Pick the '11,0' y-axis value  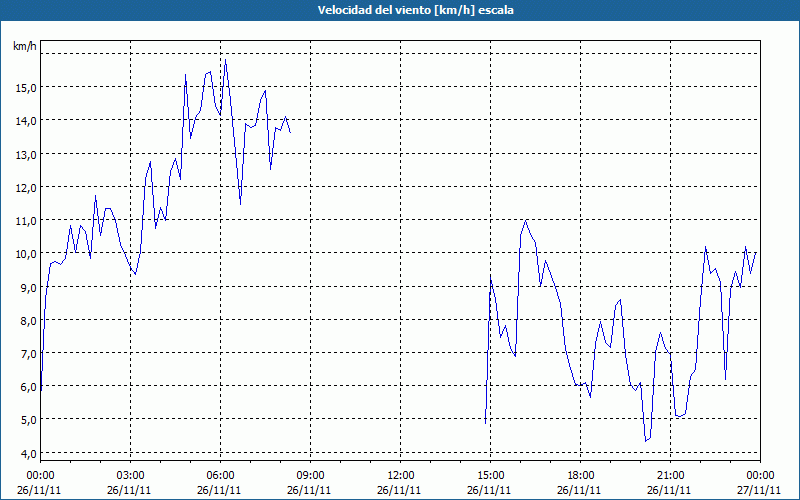pos(26,221)
